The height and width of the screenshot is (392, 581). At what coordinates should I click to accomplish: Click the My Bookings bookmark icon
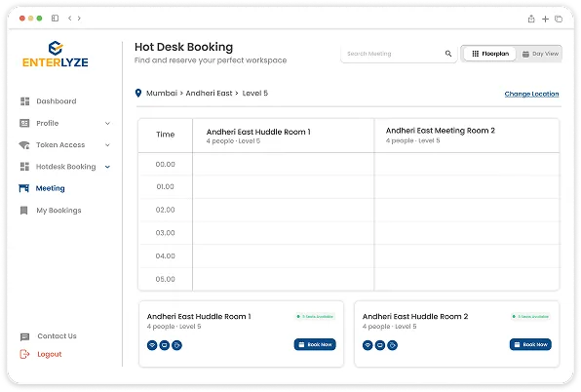coord(24,211)
